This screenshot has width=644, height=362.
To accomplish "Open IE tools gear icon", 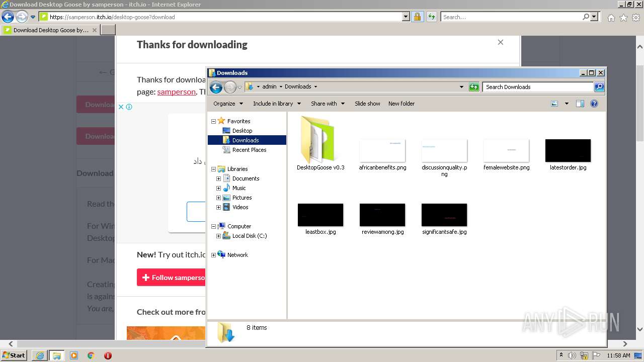I will [636, 18].
